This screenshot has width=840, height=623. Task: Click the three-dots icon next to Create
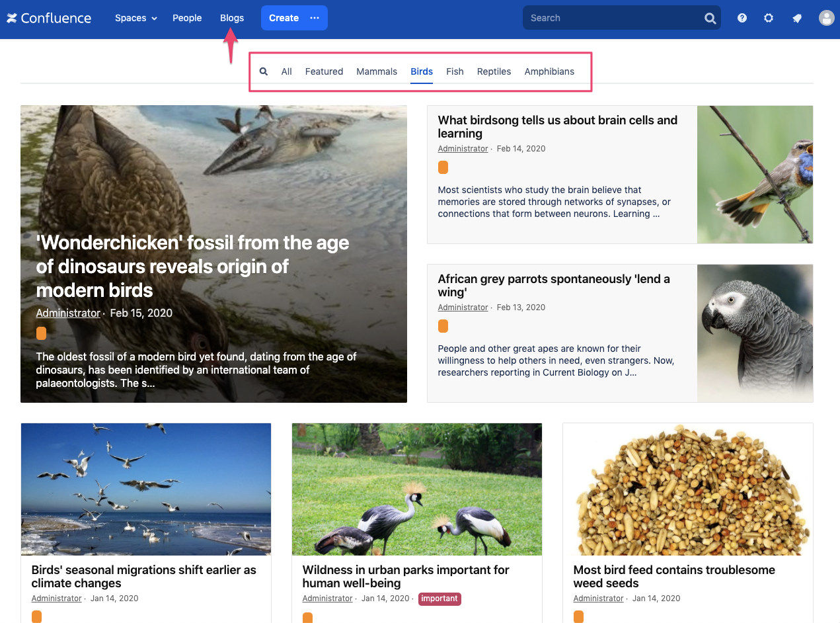pos(315,18)
